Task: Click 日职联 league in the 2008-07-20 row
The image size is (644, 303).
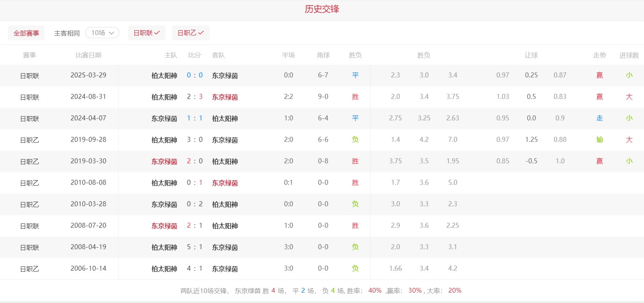Action: pyautogui.click(x=29, y=226)
